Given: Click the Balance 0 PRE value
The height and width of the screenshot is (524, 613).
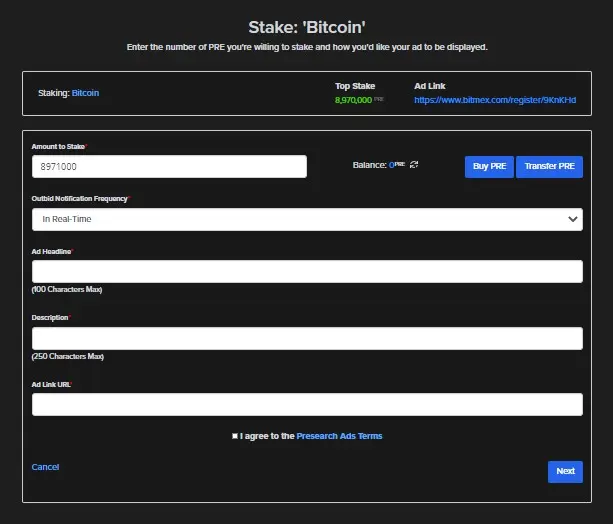Looking at the screenshot, I should (x=396, y=165).
